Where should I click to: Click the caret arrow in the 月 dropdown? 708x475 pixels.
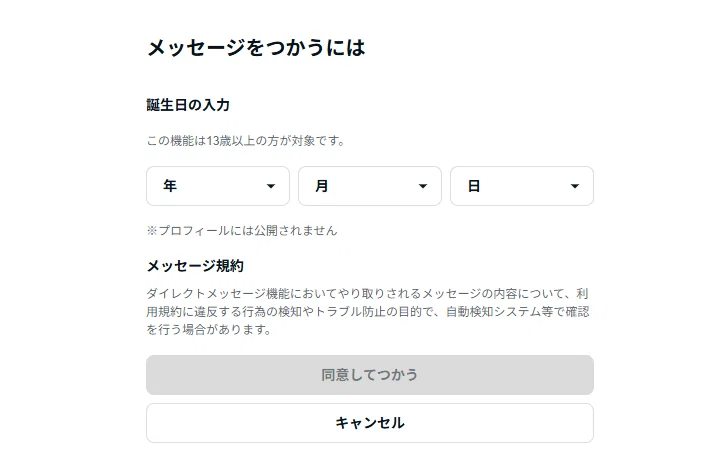coord(423,186)
